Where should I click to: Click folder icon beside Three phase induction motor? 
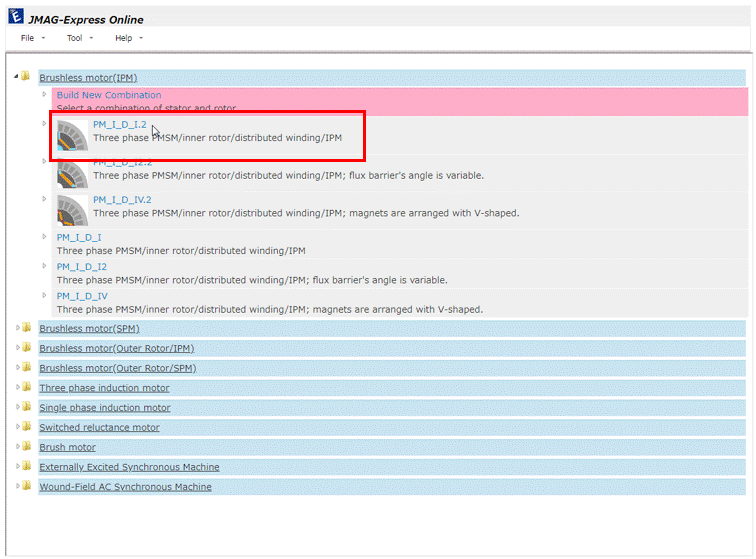27,387
